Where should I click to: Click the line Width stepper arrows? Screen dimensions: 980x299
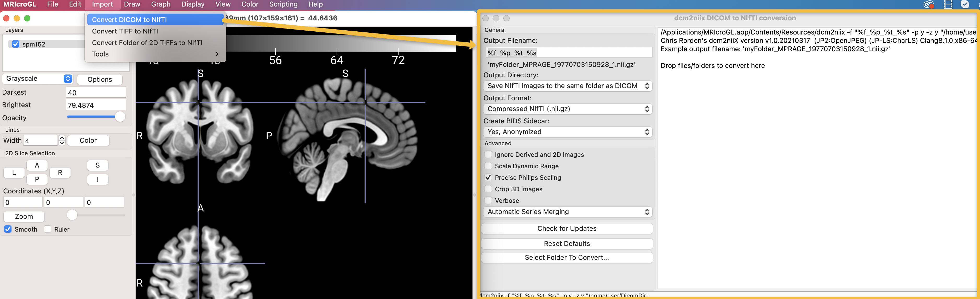62,140
